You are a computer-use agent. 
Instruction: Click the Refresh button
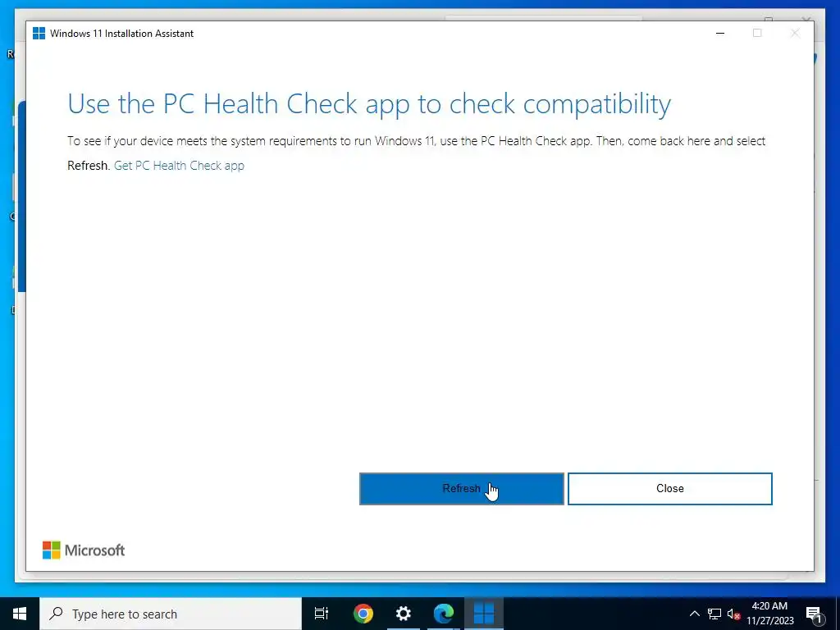coord(461,489)
